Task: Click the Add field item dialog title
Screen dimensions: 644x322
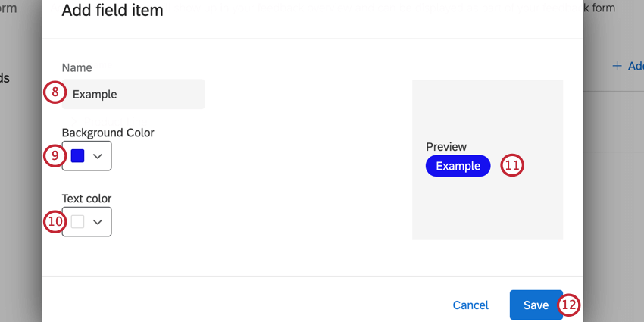Action: click(112, 11)
